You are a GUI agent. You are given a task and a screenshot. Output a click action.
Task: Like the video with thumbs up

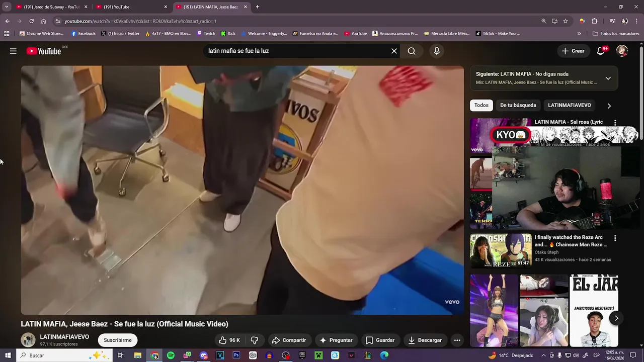tap(229, 340)
